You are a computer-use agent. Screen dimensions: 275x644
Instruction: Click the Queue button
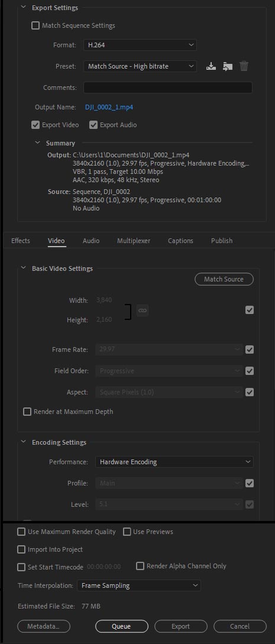point(121,626)
